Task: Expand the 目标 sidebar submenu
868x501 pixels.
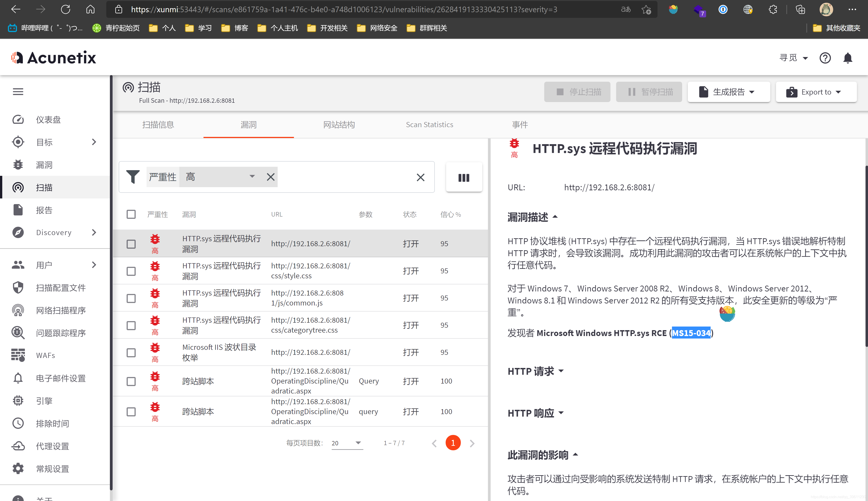Action: pyautogui.click(x=94, y=142)
